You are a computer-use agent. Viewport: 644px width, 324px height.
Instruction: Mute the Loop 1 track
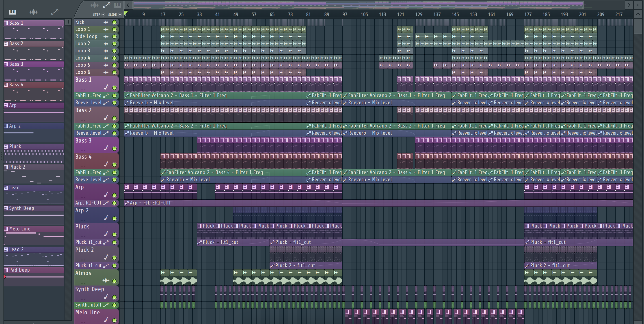(114, 30)
